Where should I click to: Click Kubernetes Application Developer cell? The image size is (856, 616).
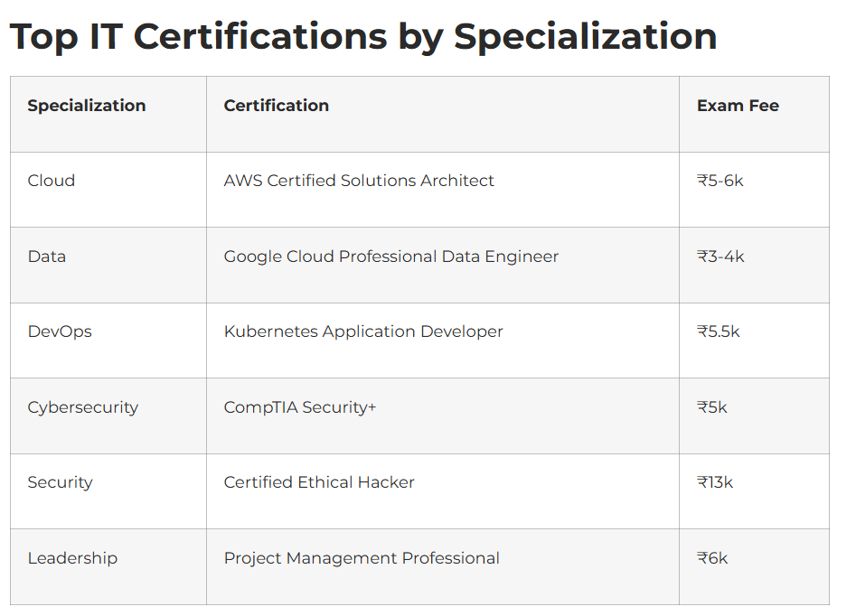pyautogui.click(x=363, y=331)
